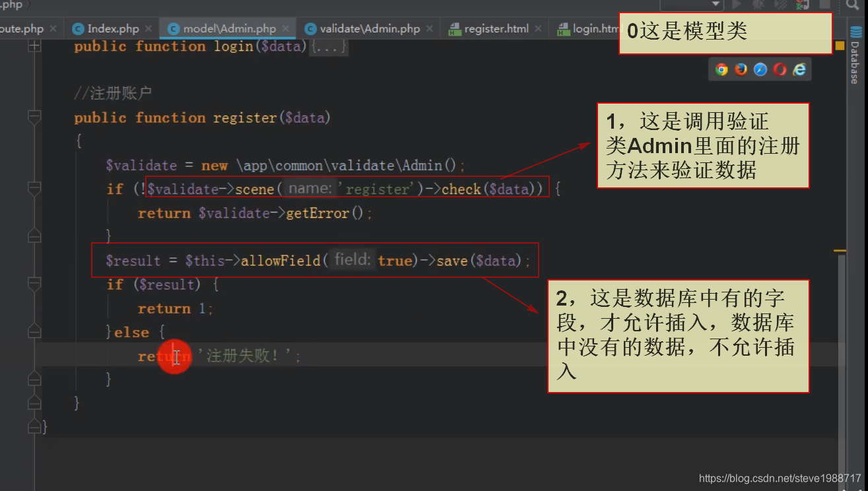Collapse the if (!$validate->scene block
The height and width of the screenshot is (491, 868).
click(34, 189)
